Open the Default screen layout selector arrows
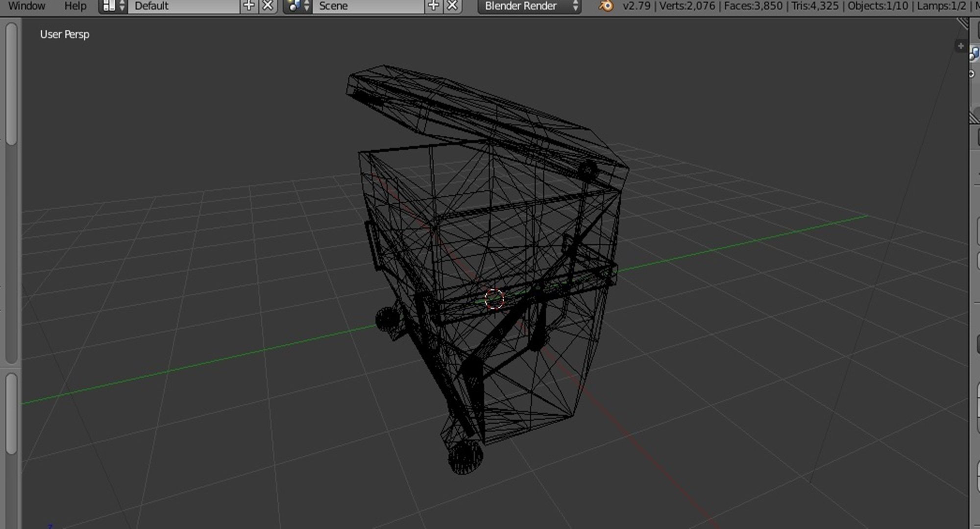The width and height of the screenshot is (980, 529). pyautogui.click(x=121, y=5)
